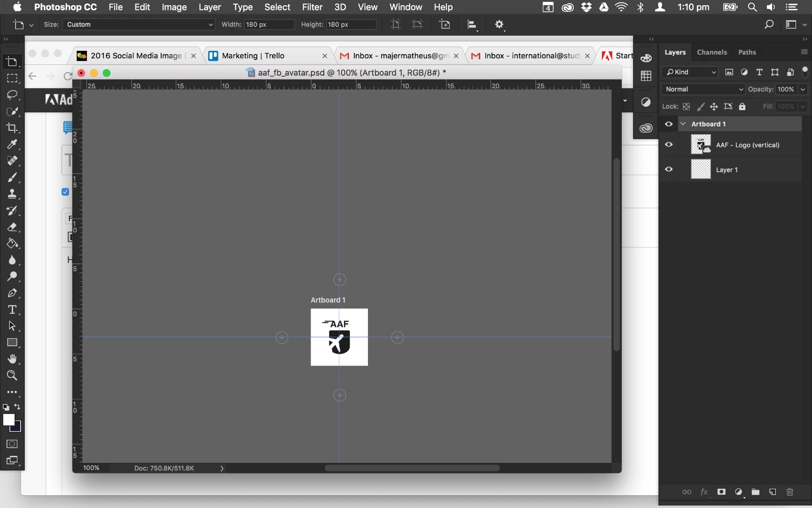
Task: Select the Rectangle shape tool
Action: pyautogui.click(x=12, y=342)
